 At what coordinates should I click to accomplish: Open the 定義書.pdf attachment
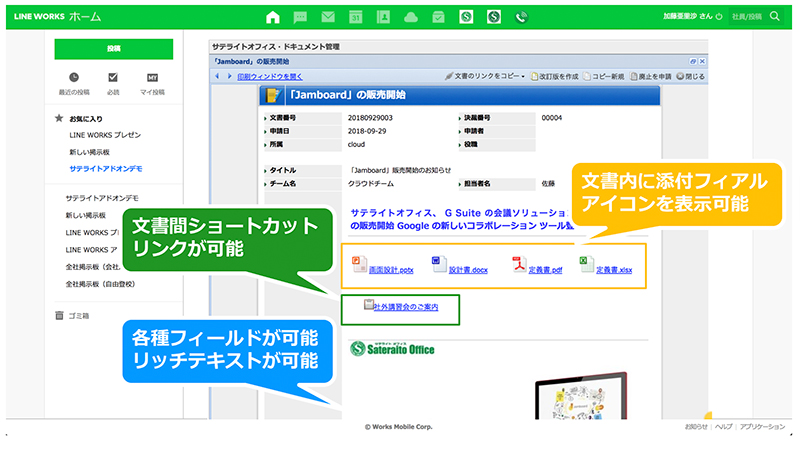click(x=545, y=270)
